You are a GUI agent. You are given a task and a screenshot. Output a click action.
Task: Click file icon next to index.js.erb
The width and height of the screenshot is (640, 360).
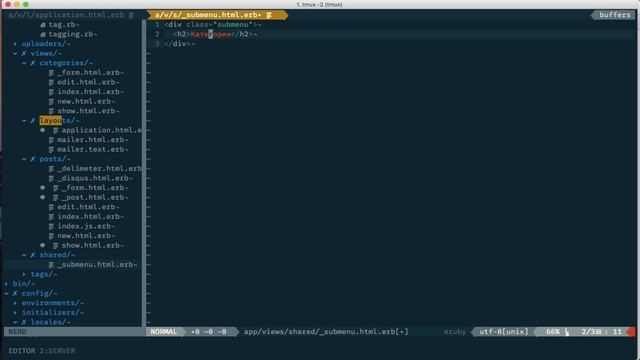point(51,226)
